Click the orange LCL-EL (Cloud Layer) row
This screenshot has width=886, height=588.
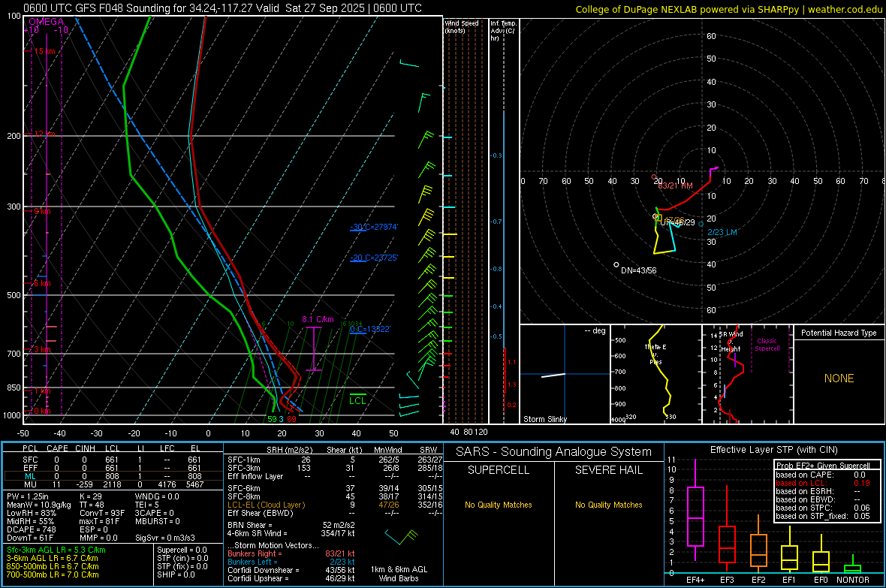(335, 505)
